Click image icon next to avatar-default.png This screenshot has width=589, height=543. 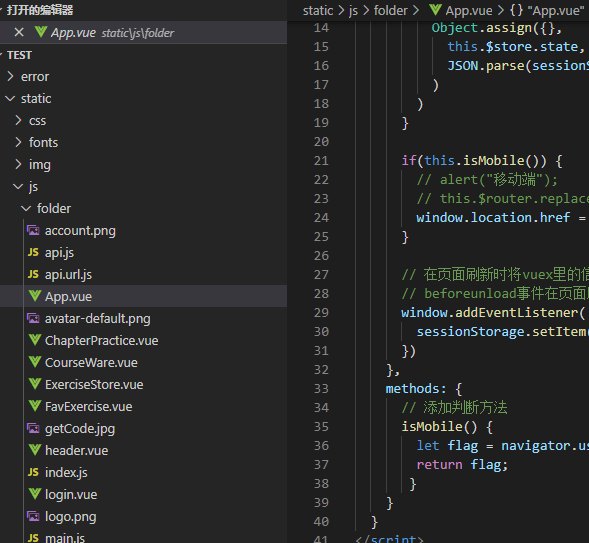click(x=33, y=318)
